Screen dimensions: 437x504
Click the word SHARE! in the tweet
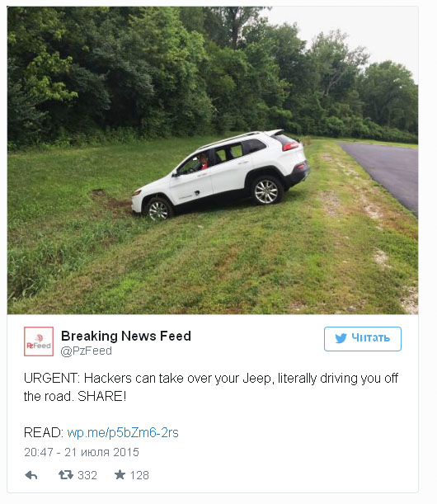tap(102, 396)
